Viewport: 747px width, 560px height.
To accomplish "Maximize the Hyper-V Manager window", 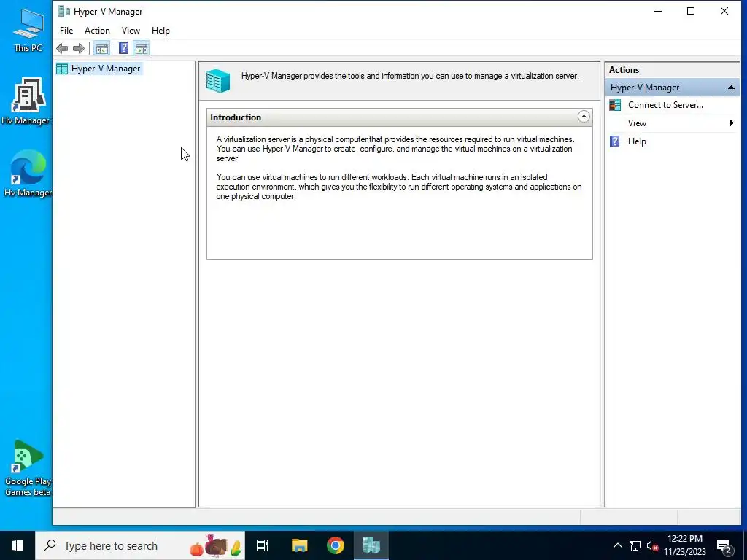I will [x=691, y=11].
